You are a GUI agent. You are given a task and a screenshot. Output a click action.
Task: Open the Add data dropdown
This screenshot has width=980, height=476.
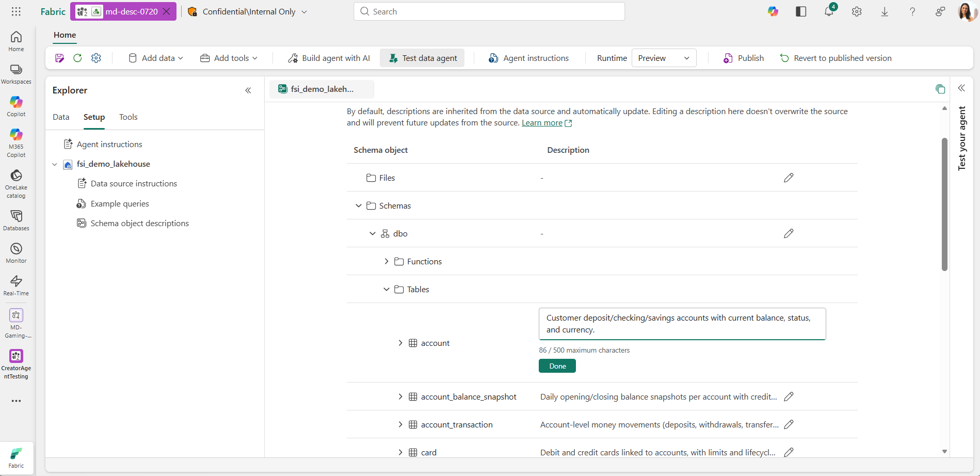pos(156,58)
